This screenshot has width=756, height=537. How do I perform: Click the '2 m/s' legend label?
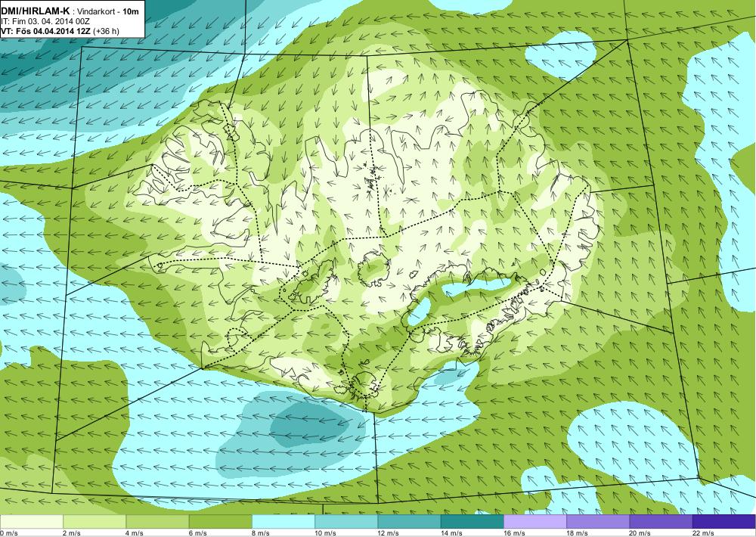point(71,533)
